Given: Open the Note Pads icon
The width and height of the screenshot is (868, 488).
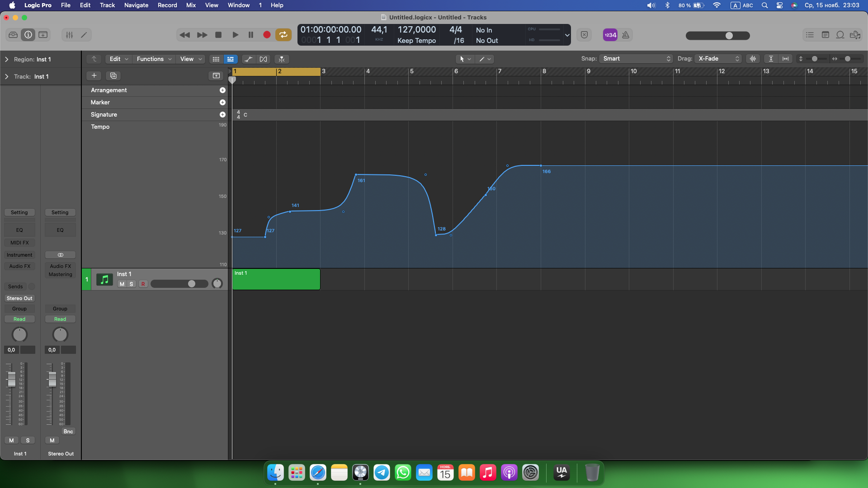Looking at the screenshot, I should [x=825, y=35].
